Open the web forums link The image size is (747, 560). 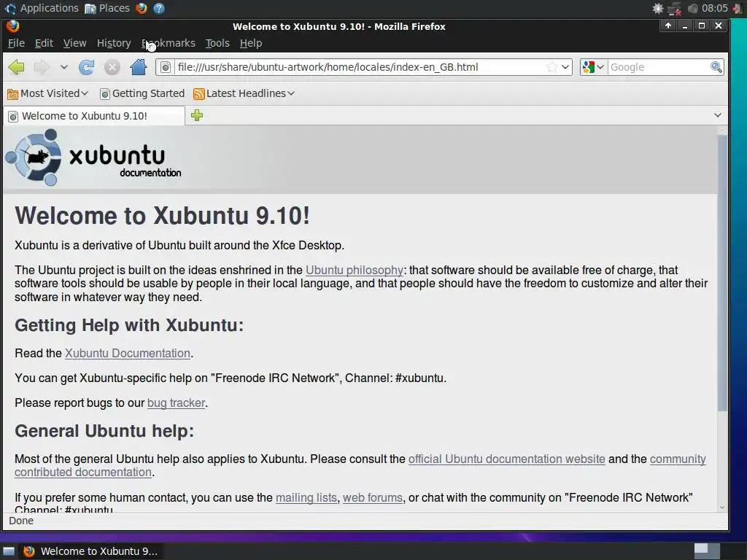click(x=373, y=497)
